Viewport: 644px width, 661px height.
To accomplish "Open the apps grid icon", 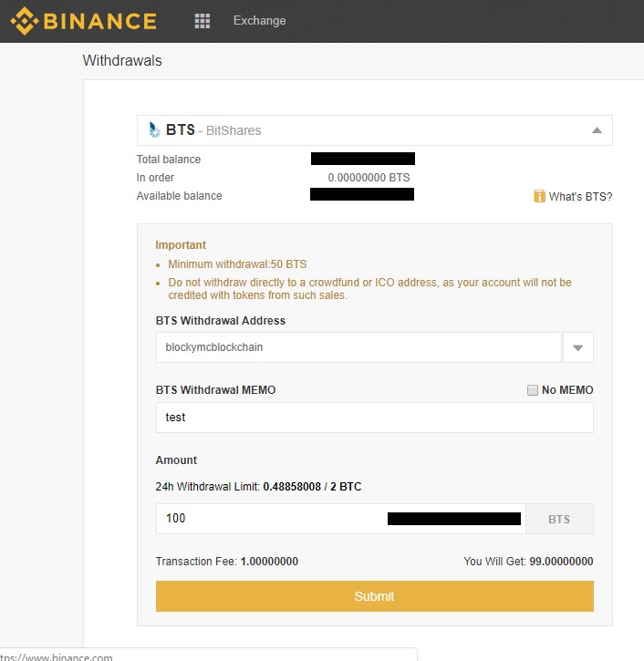I will (202, 21).
